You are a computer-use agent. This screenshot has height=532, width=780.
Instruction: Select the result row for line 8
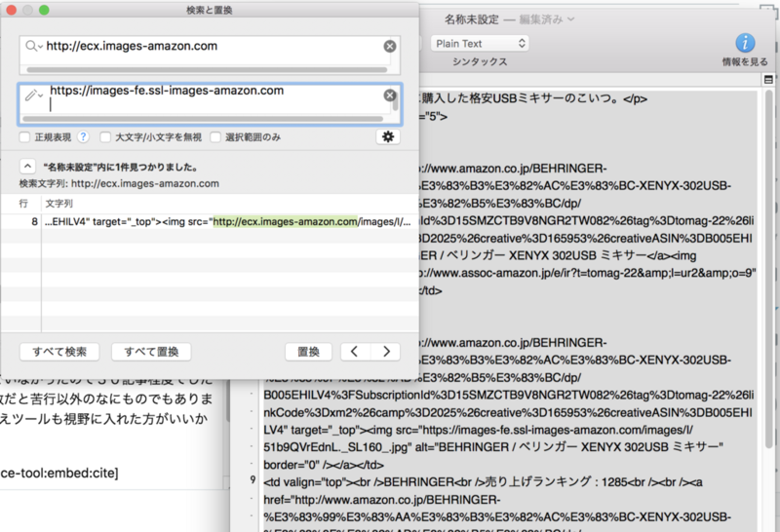pyautogui.click(x=210, y=222)
